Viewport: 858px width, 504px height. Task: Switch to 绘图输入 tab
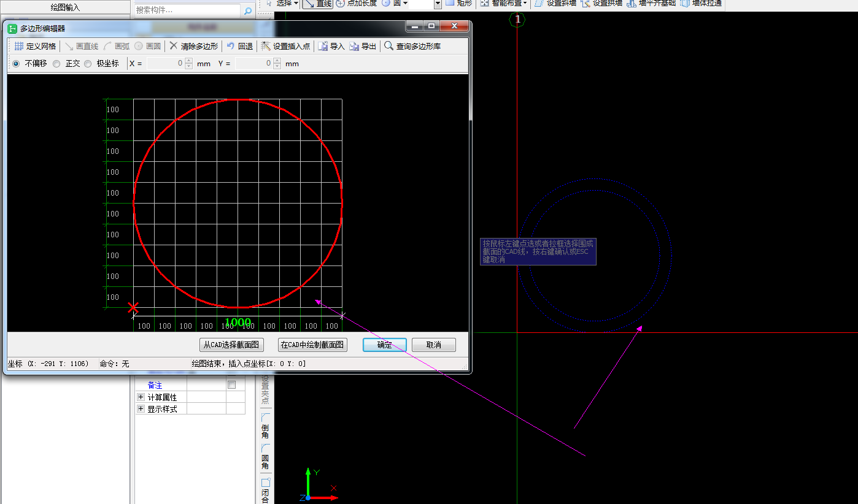click(65, 7)
